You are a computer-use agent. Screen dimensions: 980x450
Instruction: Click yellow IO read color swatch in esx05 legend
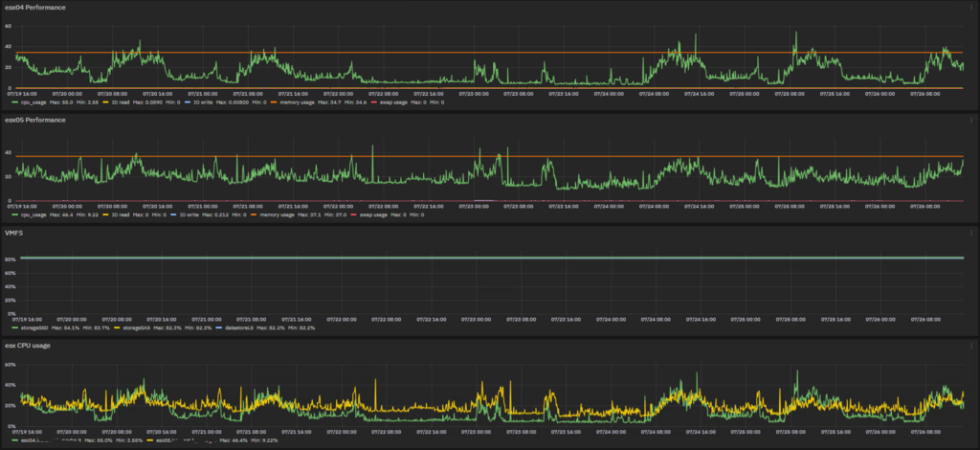pyautogui.click(x=105, y=215)
